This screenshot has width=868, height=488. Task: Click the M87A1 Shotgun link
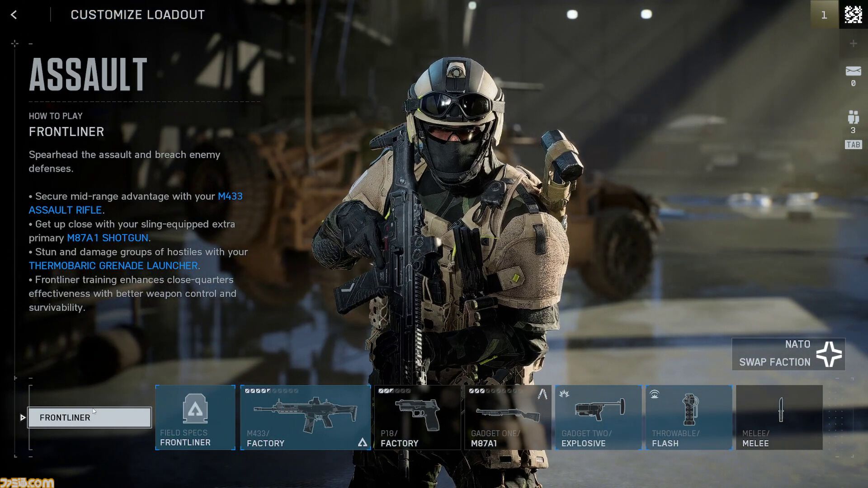[108, 238]
